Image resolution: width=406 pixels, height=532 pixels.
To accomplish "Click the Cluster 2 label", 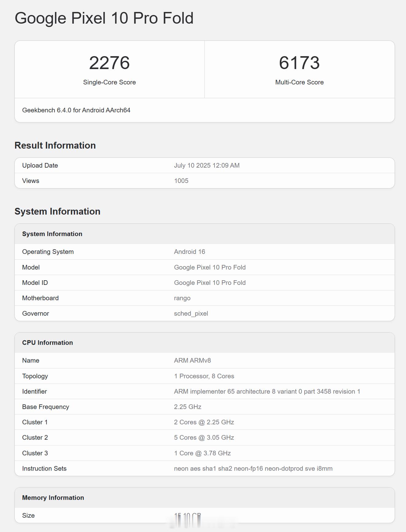I will coord(35,437).
